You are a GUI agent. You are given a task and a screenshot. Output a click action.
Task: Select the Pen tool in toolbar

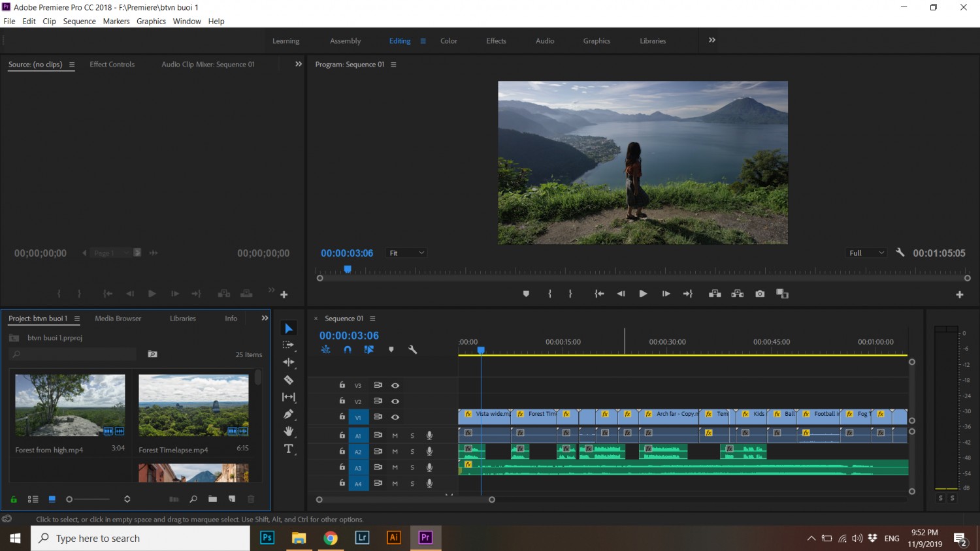[x=289, y=414]
